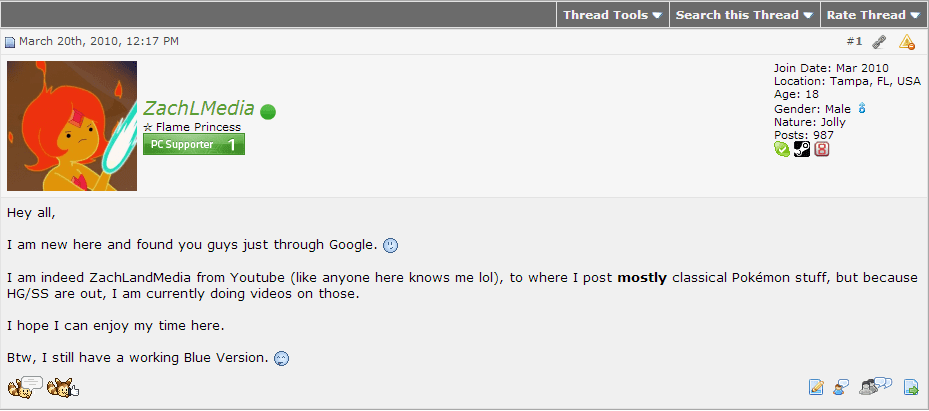This screenshot has height=411, width=929.
Task: Expand the Search this Thread menu
Action: click(x=745, y=15)
